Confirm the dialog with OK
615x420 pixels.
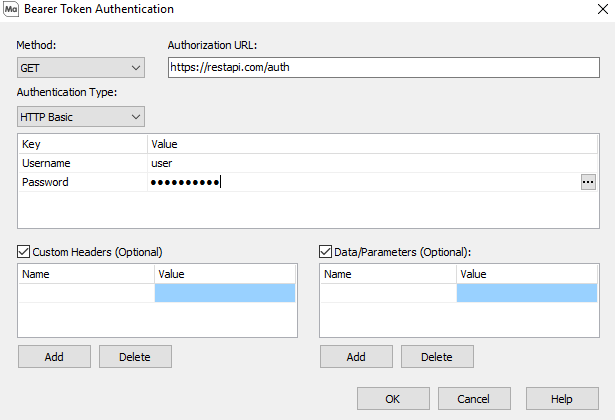click(393, 398)
